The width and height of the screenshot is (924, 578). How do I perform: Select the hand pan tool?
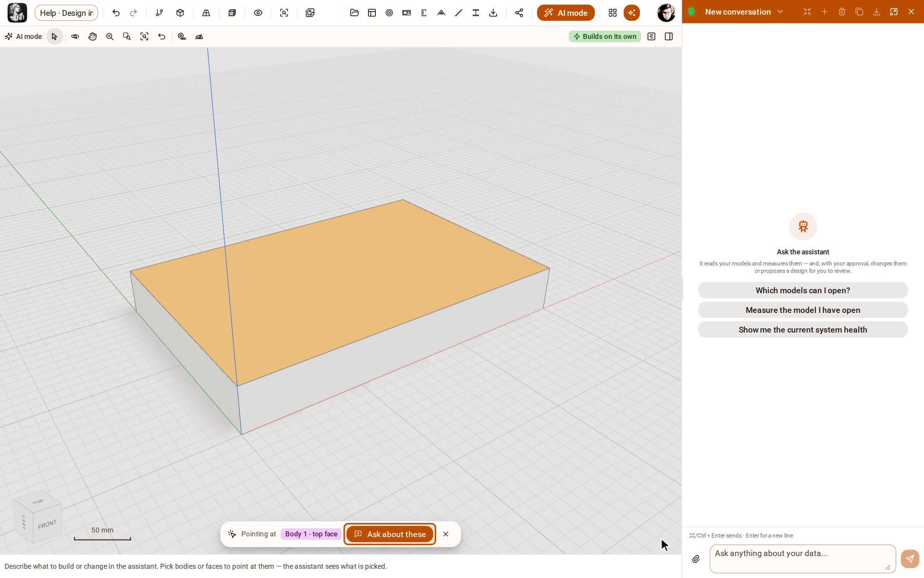92,37
